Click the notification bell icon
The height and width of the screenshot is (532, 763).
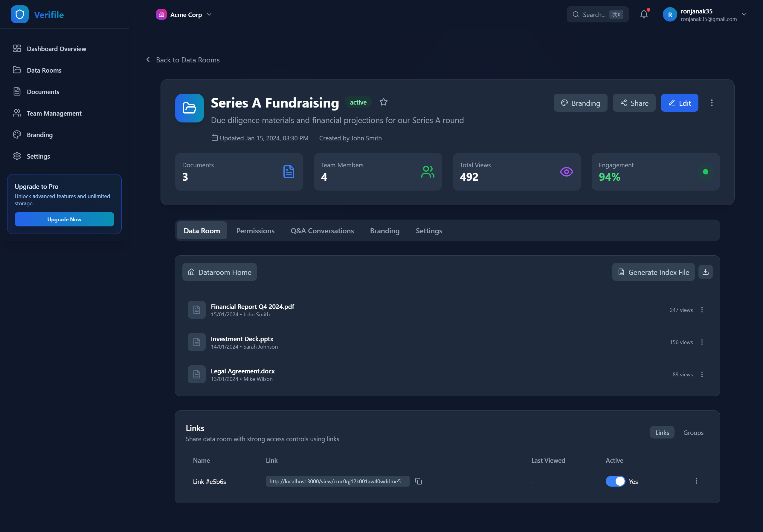(x=644, y=14)
